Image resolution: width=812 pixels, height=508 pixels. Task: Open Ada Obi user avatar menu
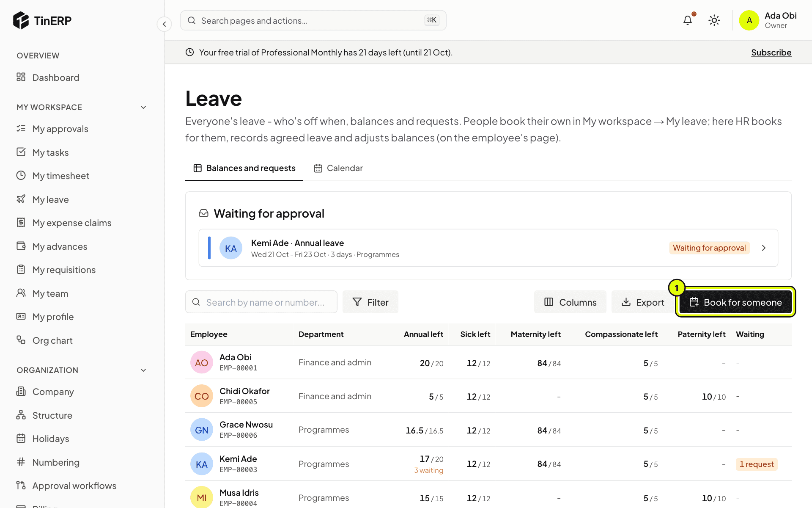click(749, 20)
